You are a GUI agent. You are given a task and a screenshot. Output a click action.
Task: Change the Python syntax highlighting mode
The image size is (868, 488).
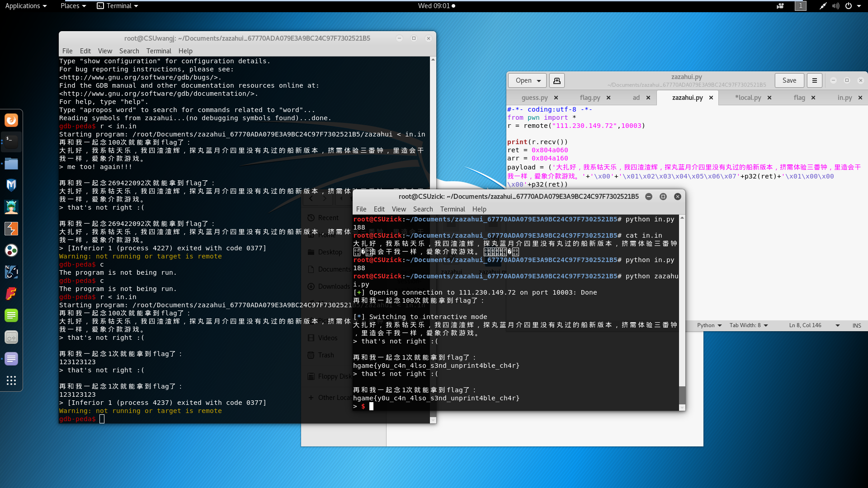point(709,325)
